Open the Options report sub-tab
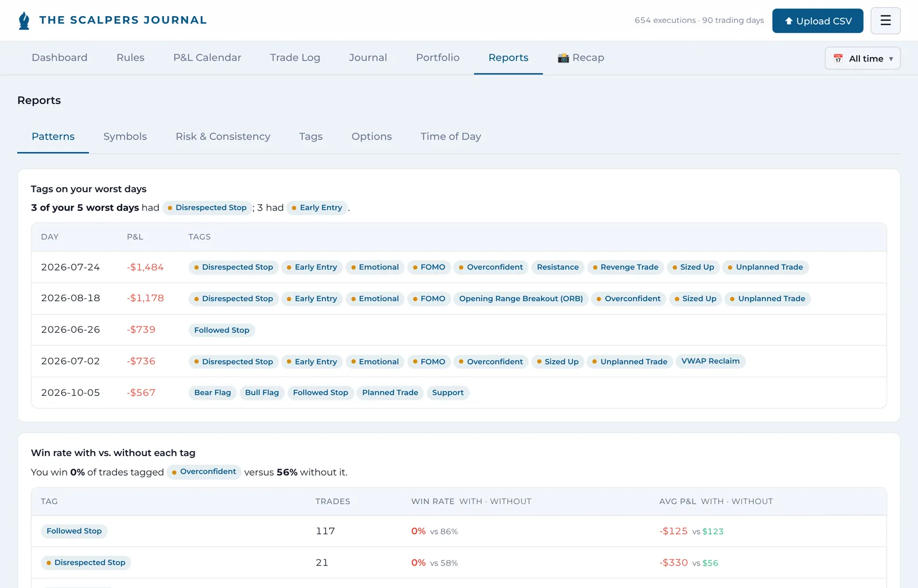Image resolution: width=918 pixels, height=588 pixels. tap(372, 137)
